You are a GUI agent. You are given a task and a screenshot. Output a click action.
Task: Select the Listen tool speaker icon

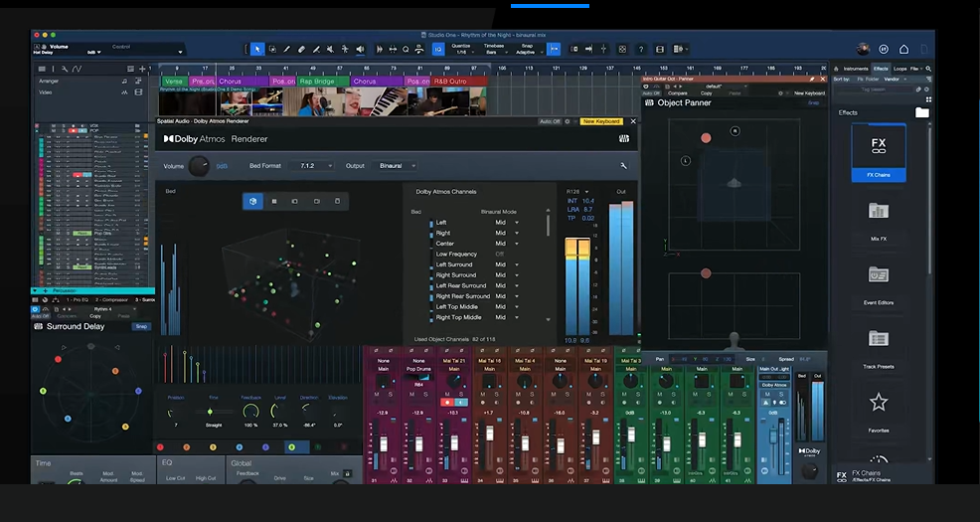pos(360,49)
